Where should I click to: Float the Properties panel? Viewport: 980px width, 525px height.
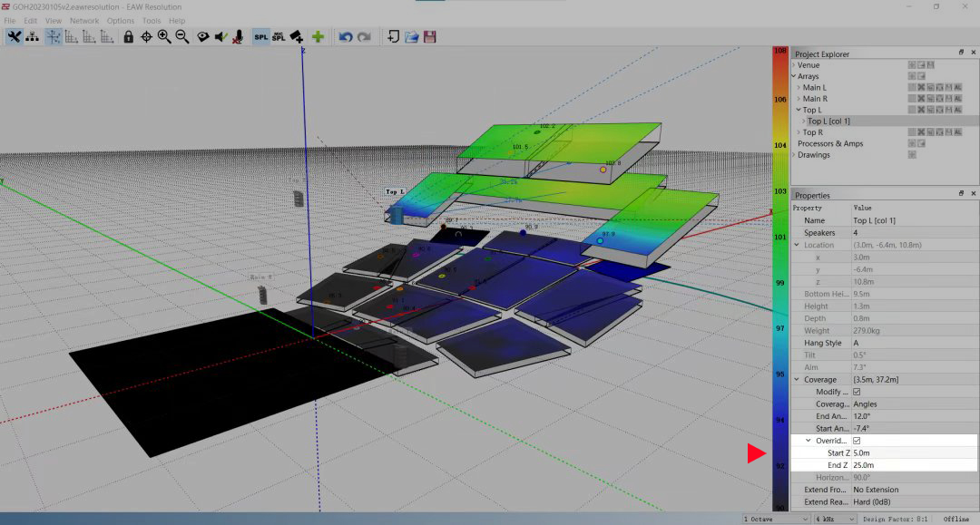click(961, 193)
